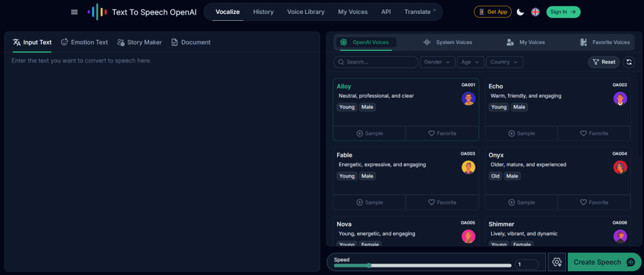Click the Young tag on Alloy
Viewport: 644px width, 275px height.
[347, 107]
